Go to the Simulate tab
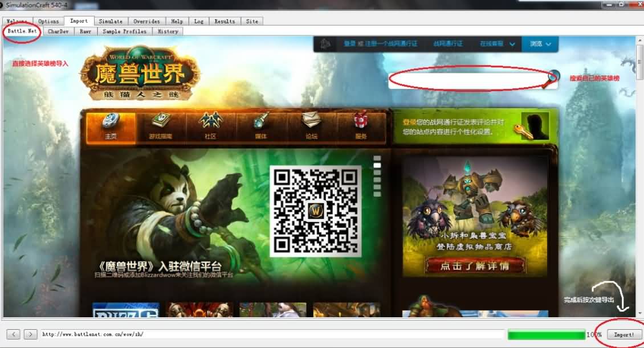 click(x=111, y=21)
